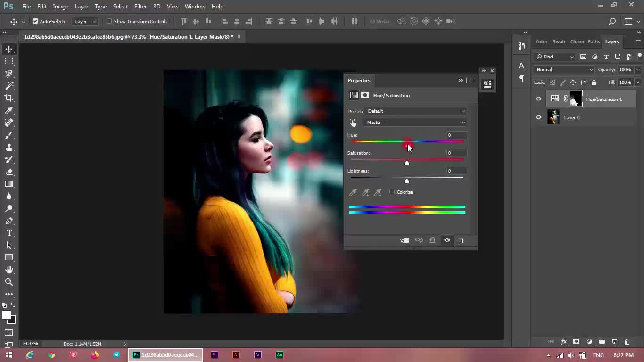Click the ENG language indicator in the taskbar
This screenshot has width=644, height=362.
tap(598, 355)
